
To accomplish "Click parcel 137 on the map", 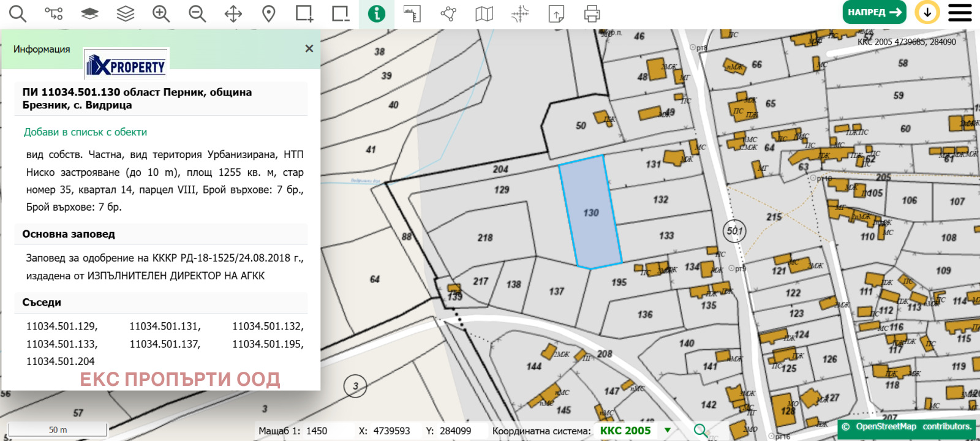I will [556, 292].
